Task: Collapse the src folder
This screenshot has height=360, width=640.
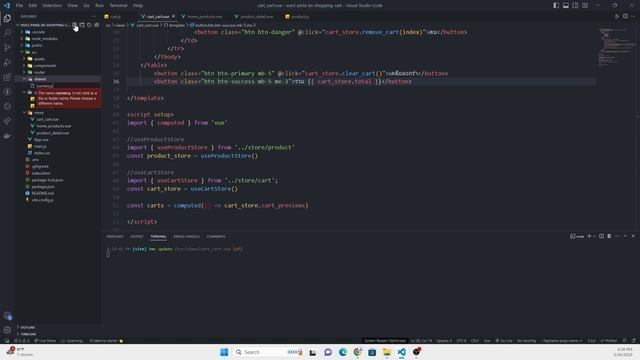Action: click(34, 52)
